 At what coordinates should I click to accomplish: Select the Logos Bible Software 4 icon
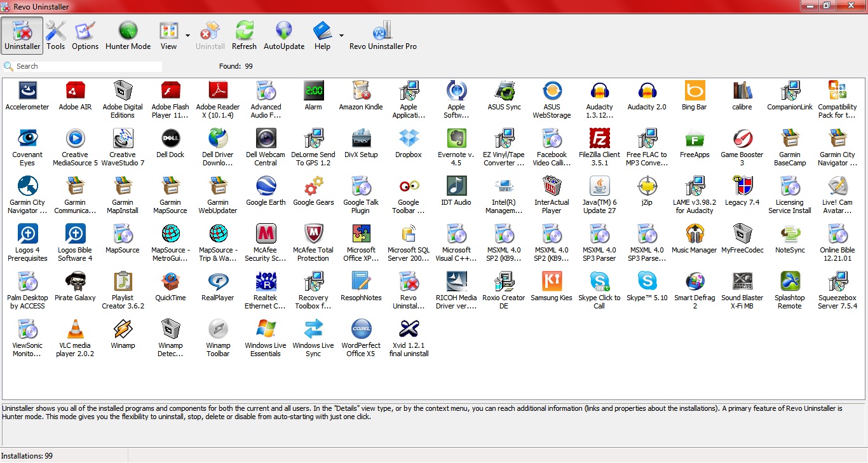point(75,234)
